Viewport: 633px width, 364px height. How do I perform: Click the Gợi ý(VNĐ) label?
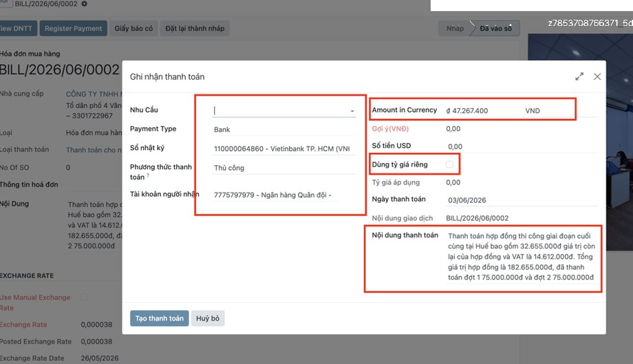click(x=390, y=129)
